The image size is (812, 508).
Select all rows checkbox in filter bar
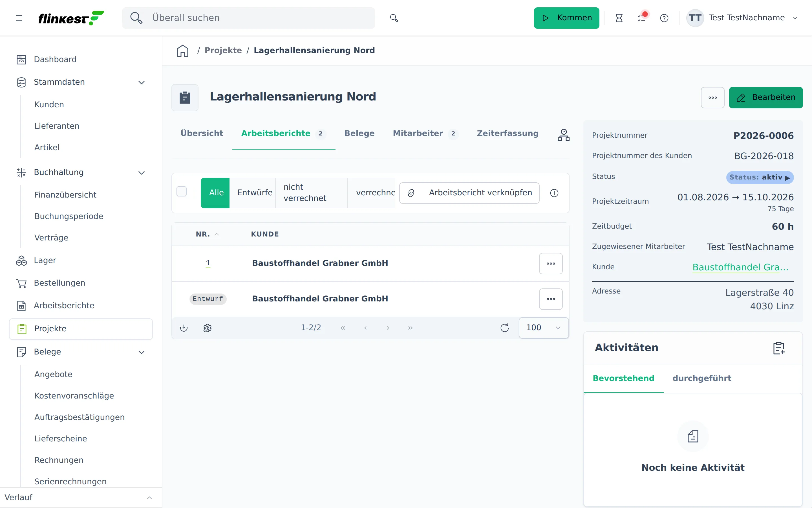182,192
